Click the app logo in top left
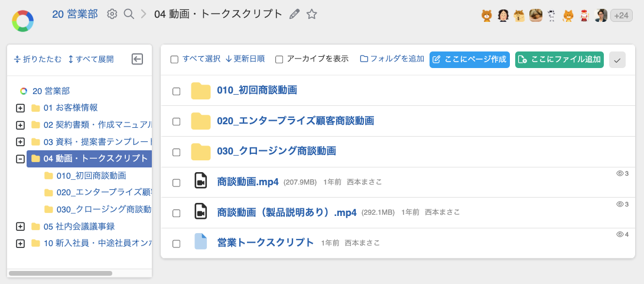644x284 pixels. click(x=22, y=21)
